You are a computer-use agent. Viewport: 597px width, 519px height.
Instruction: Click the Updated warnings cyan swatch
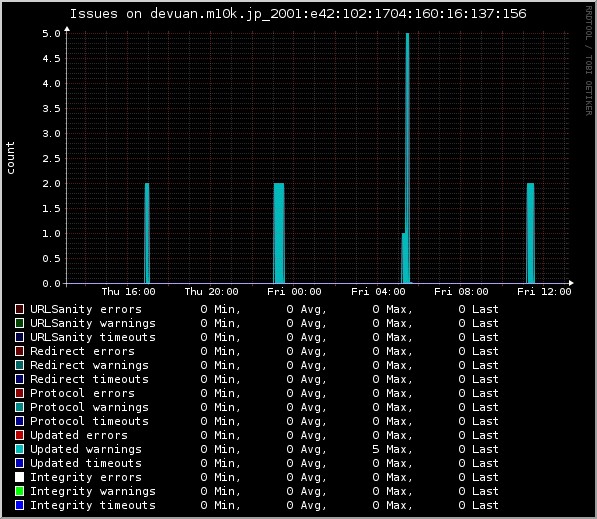pos(19,449)
